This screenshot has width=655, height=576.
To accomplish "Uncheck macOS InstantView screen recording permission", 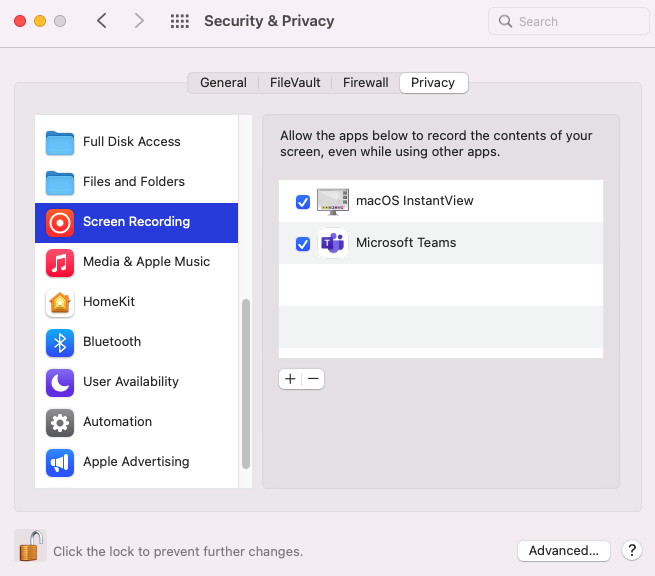I will [303, 202].
